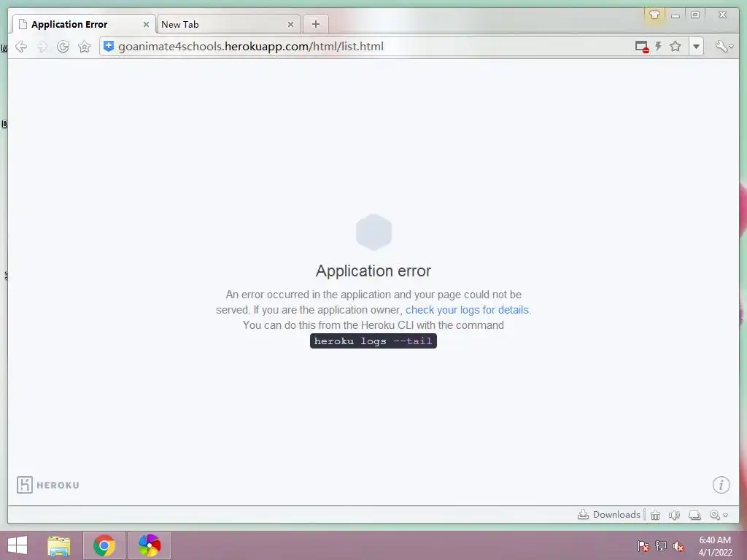Open File Explorer from the taskbar

coord(58,545)
